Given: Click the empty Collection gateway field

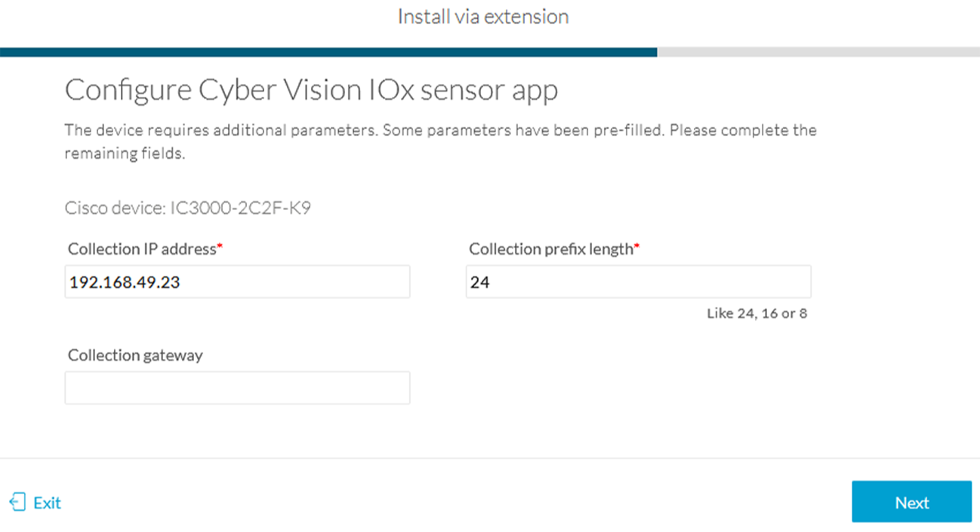Looking at the screenshot, I should (x=236, y=387).
